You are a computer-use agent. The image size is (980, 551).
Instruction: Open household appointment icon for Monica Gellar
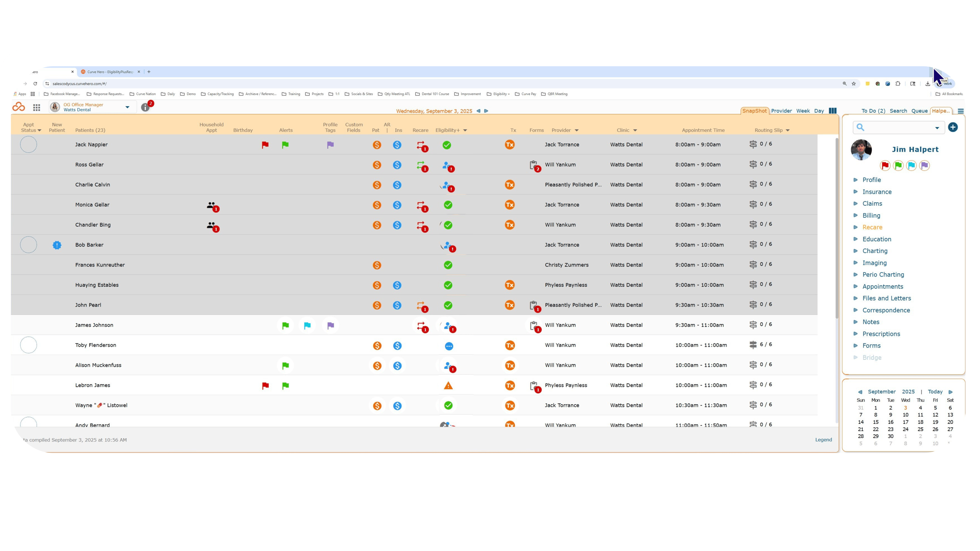click(212, 206)
